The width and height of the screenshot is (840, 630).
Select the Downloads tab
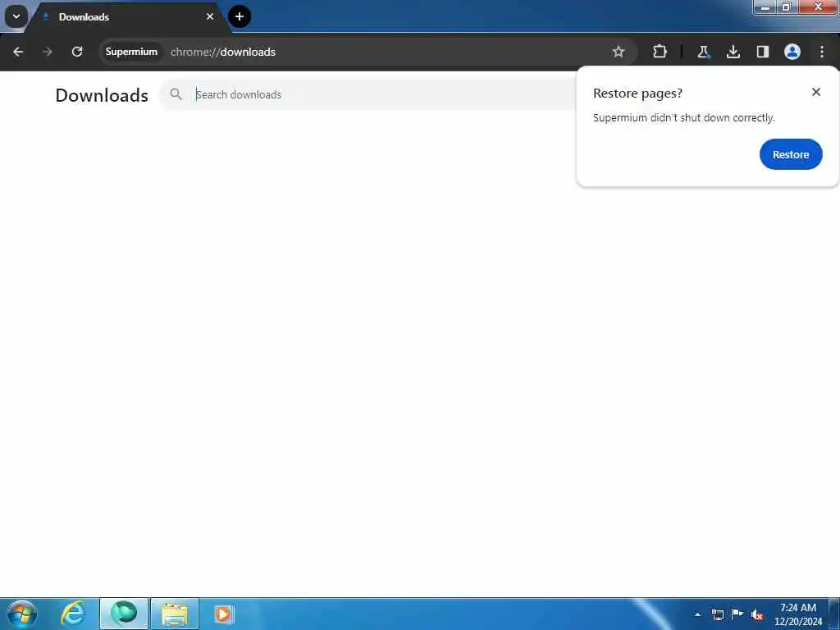tap(129, 17)
